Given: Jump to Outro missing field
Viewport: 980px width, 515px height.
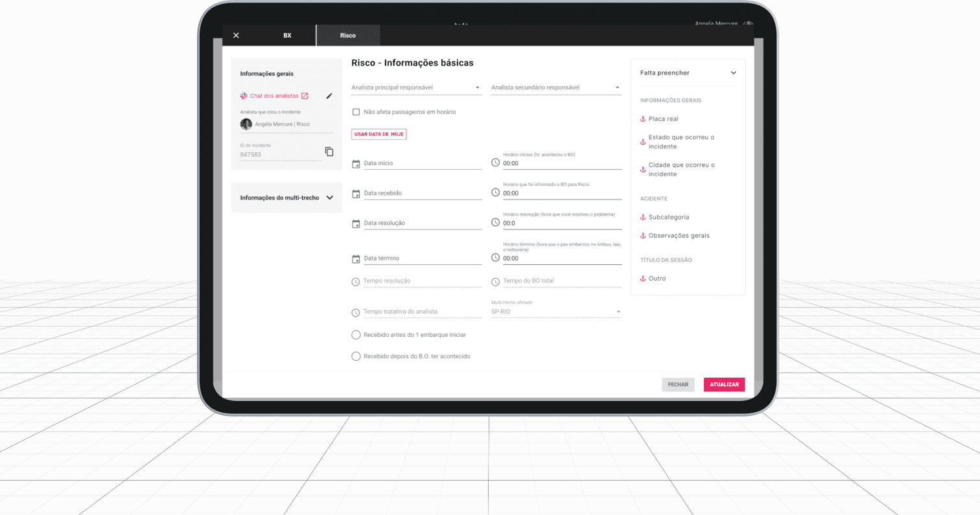Looking at the screenshot, I should coord(657,279).
